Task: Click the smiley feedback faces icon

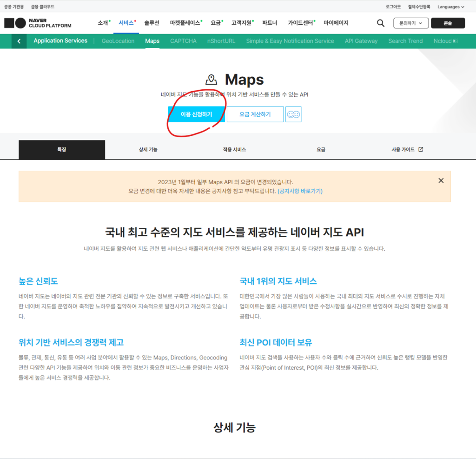Action: (293, 114)
